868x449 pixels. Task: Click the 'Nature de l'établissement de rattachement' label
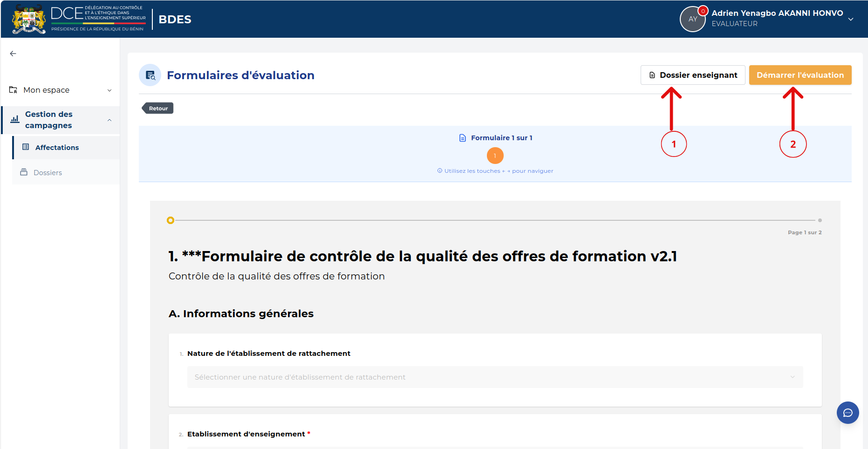coord(268,354)
